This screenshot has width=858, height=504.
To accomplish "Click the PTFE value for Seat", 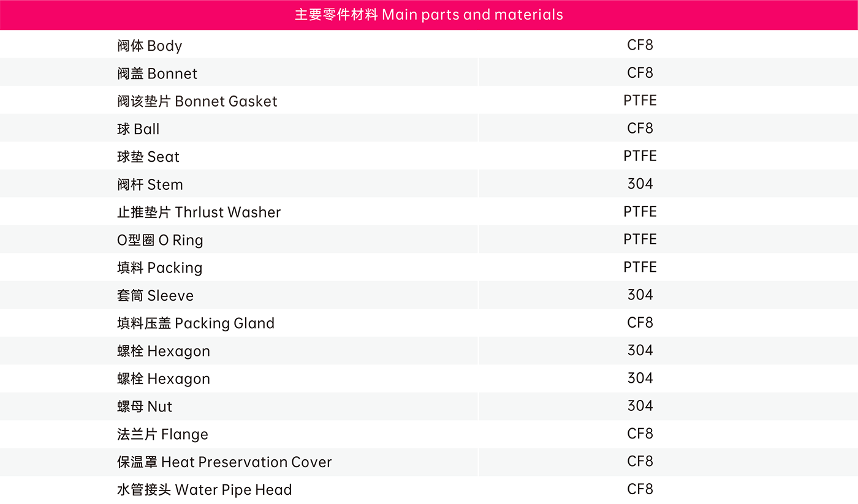I will tap(640, 156).
